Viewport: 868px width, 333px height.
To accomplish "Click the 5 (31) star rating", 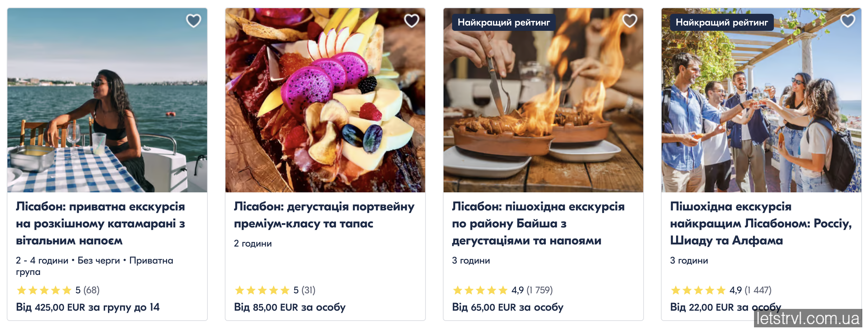I will point(275,290).
